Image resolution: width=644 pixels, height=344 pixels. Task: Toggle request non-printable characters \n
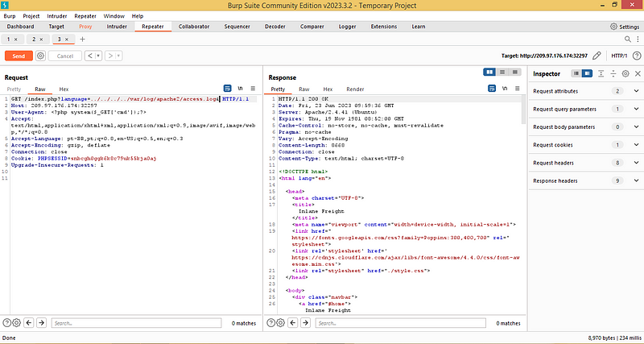coord(240,89)
